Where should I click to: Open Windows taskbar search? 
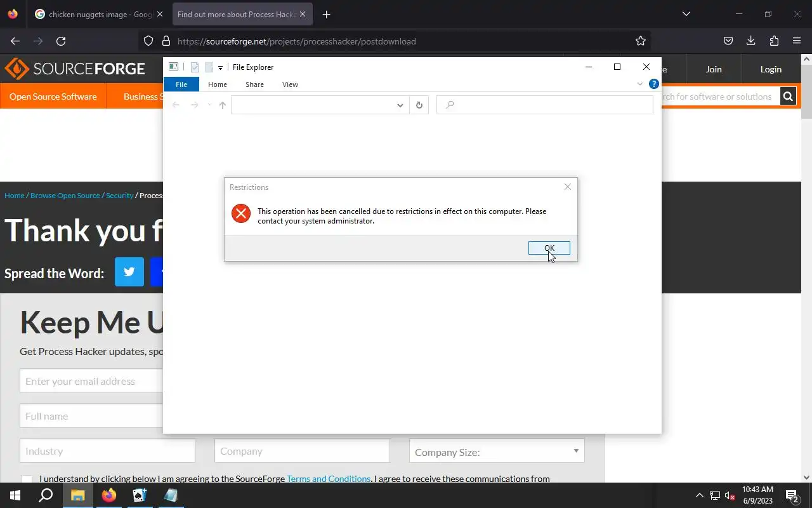46,495
